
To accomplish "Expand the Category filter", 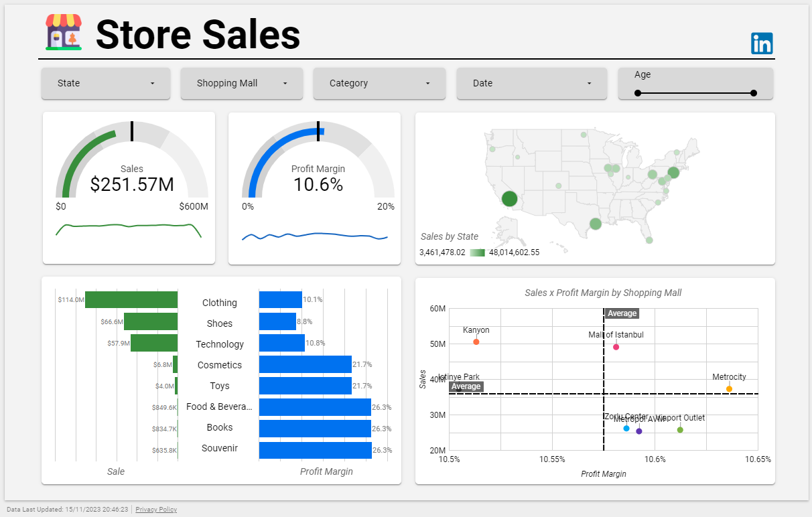I will pos(379,83).
